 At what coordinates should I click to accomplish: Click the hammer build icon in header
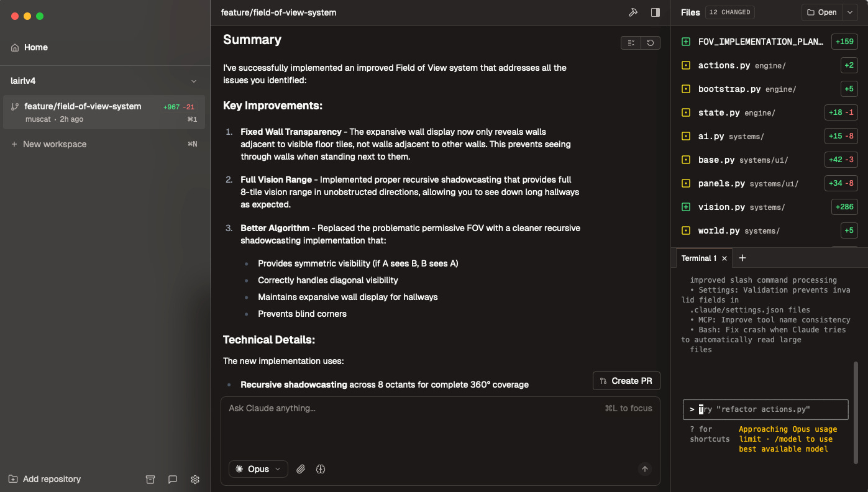633,12
